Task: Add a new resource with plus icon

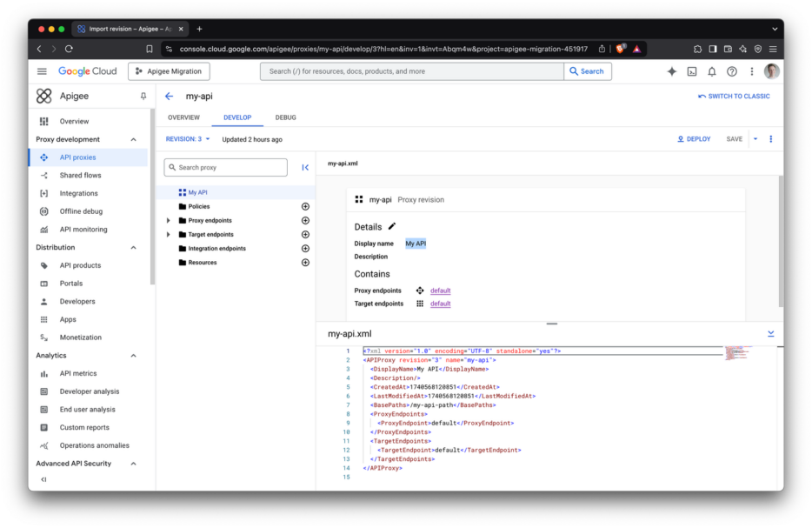Action: (305, 262)
